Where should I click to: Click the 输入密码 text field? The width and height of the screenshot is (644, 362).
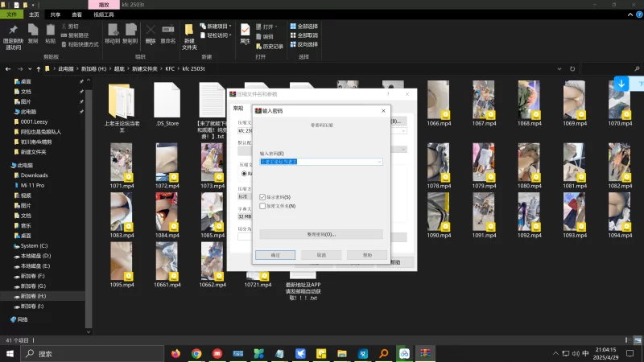tap(317, 162)
